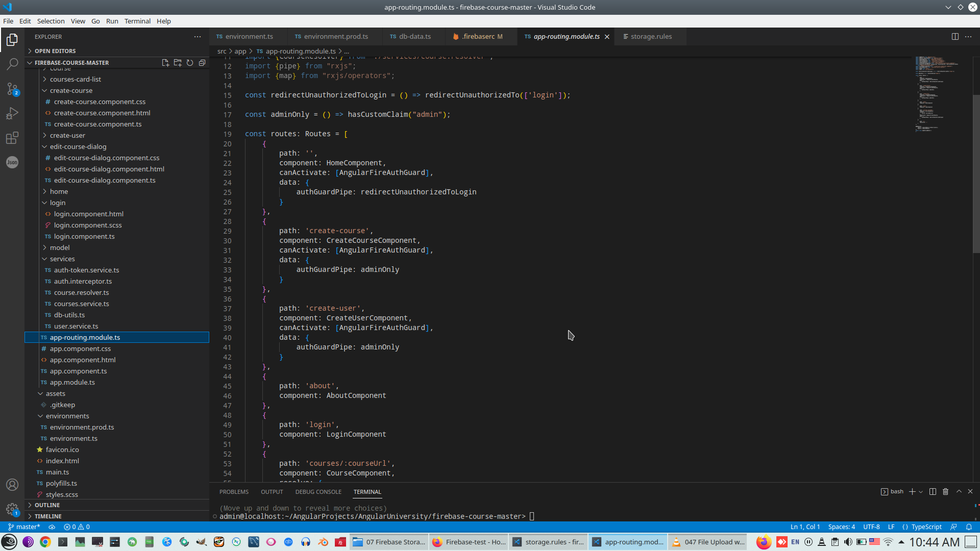Kill terminal with the trash icon
The image size is (980, 551).
(945, 492)
